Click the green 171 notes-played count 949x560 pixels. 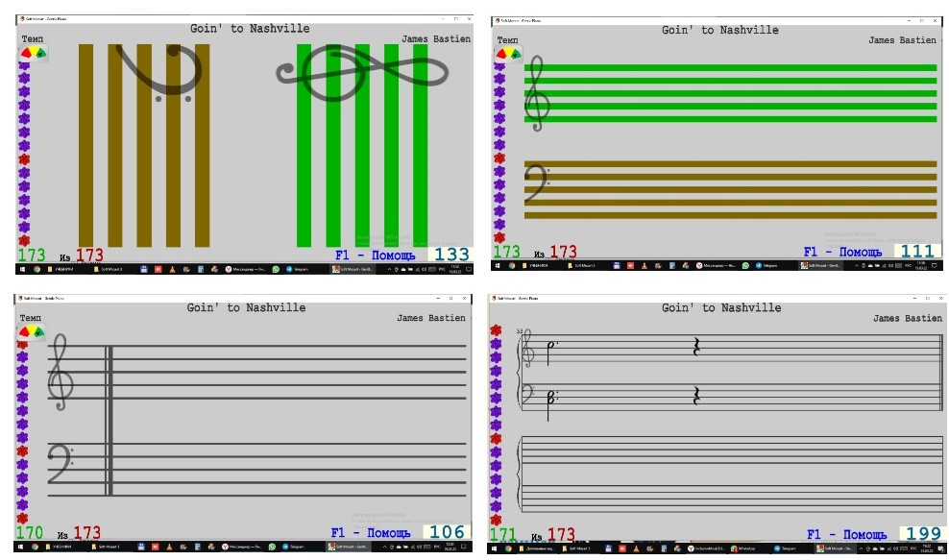click(503, 535)
